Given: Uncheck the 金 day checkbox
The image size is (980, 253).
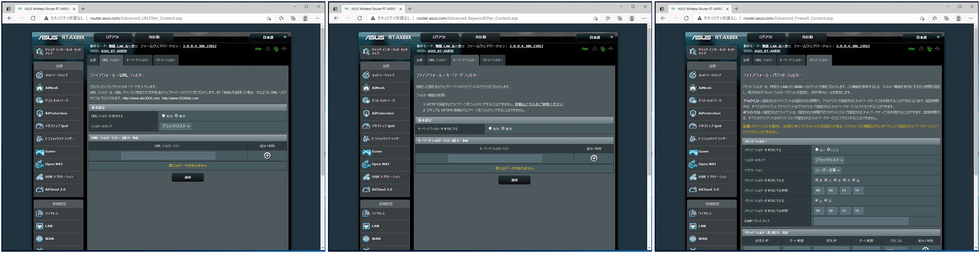Looking at the screenshot, I should tap(854, 180).
